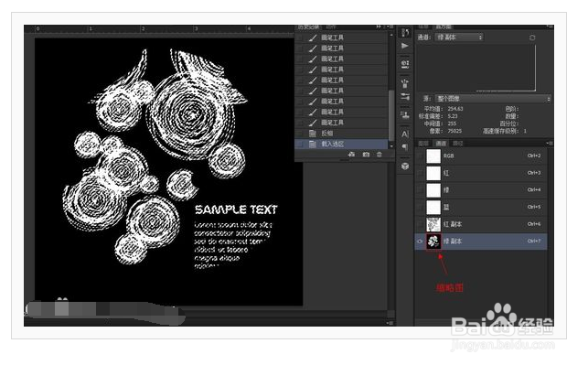The image size is (588, 365).
Task: Switch to 图层 (Layers) tab
Action: tap(423, 144)
